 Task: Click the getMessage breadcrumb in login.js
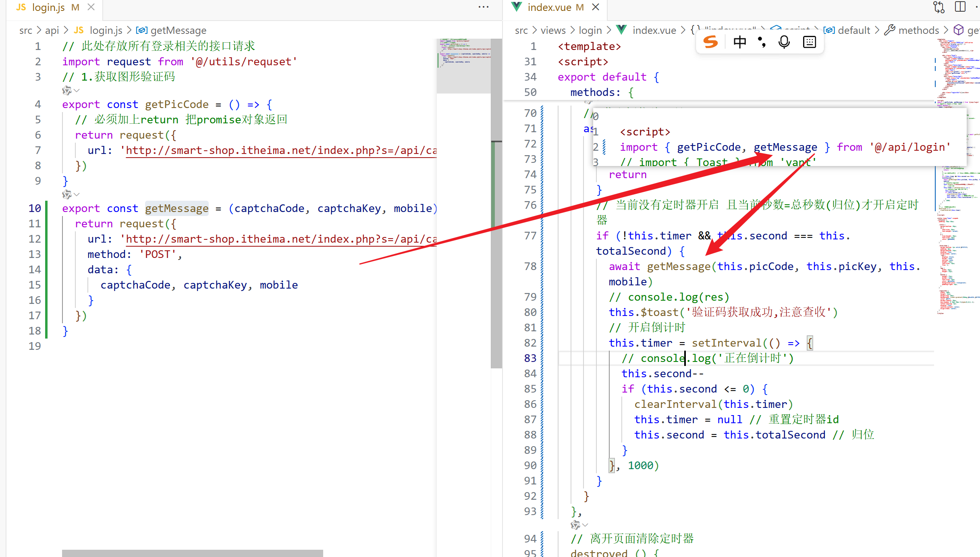178,30
